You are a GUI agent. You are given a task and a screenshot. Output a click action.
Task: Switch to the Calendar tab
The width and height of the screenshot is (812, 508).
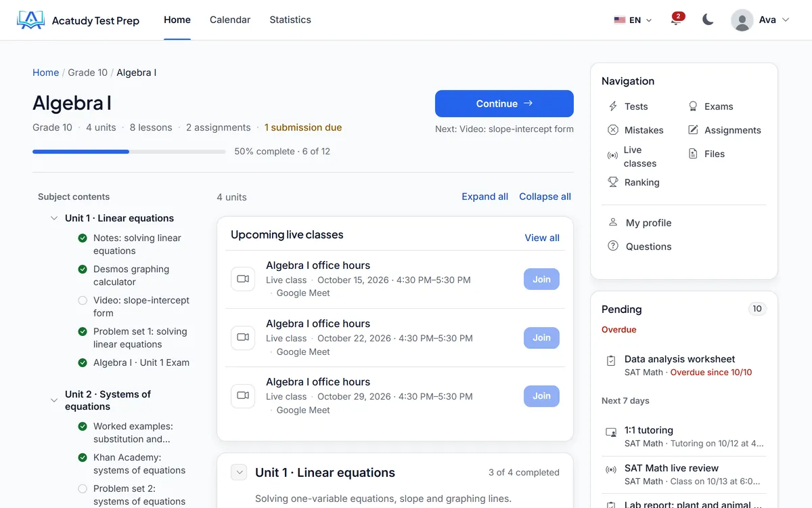tap(230, 20)
